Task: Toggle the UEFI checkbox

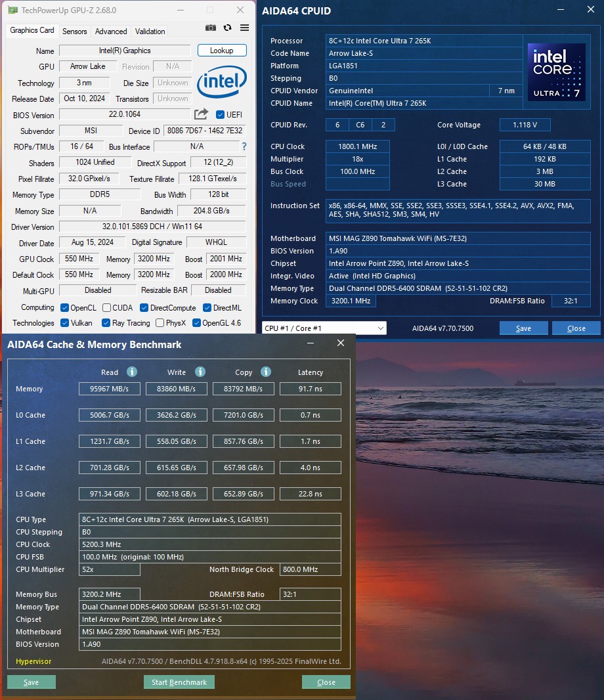Action: (220, 115)
